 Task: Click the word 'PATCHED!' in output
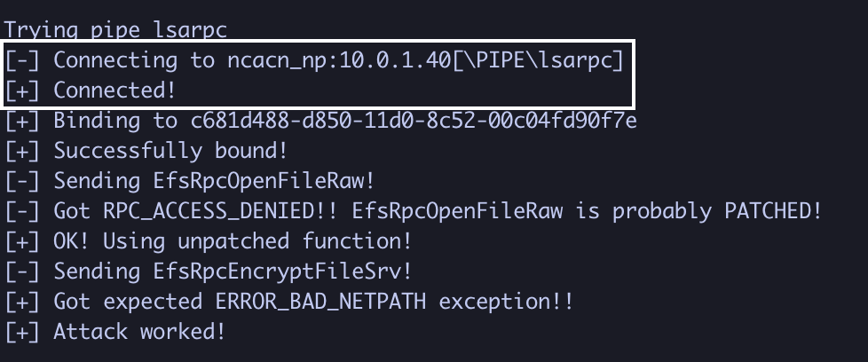(773, 211)
